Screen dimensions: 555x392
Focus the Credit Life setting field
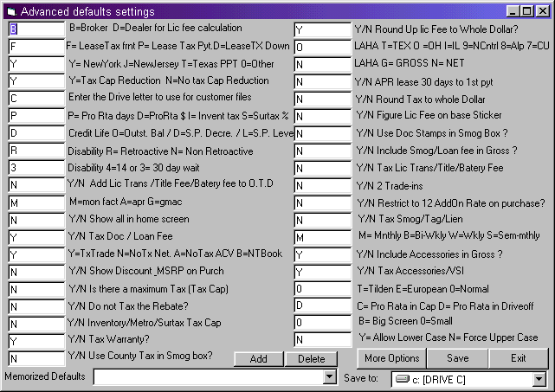click(35, 133)
